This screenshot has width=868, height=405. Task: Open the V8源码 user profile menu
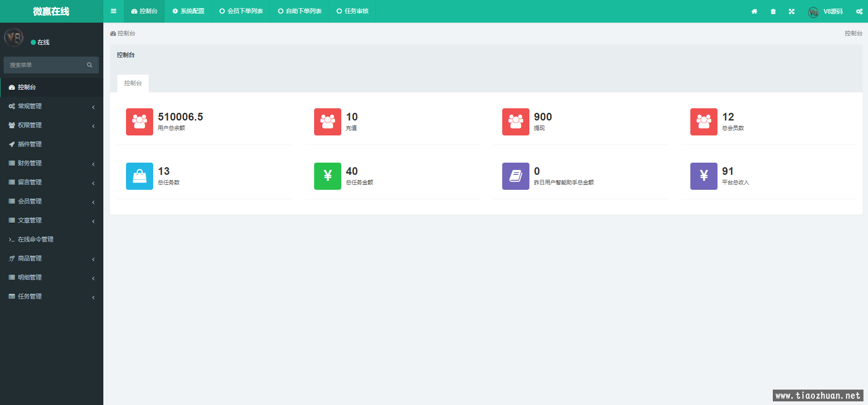coord(825,11)
